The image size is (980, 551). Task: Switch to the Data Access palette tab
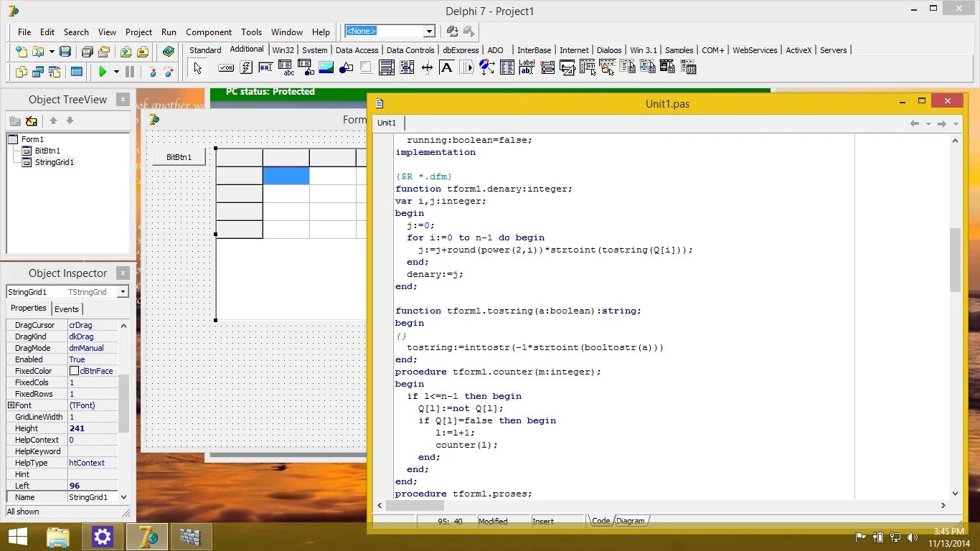click(357, 50)
